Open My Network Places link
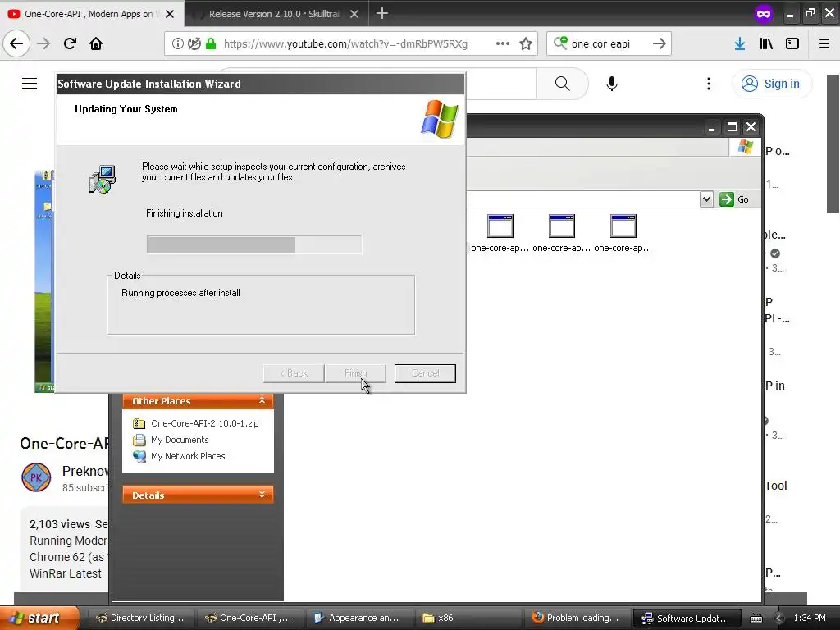The image size is (840, 630). pos(188,456)
